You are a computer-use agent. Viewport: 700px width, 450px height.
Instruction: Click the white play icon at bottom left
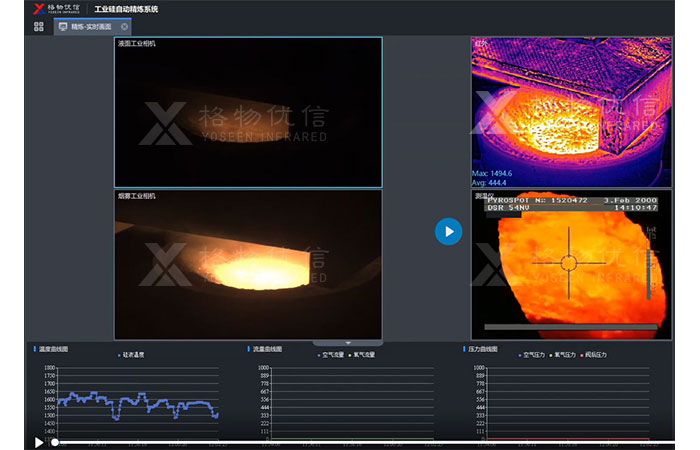click(39, 442)
